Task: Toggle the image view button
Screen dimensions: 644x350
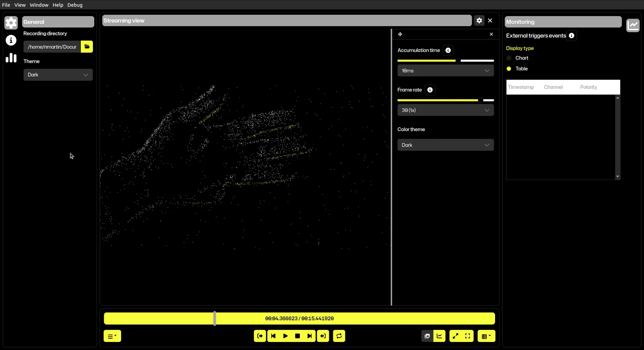Action: (x=427, y=336)
